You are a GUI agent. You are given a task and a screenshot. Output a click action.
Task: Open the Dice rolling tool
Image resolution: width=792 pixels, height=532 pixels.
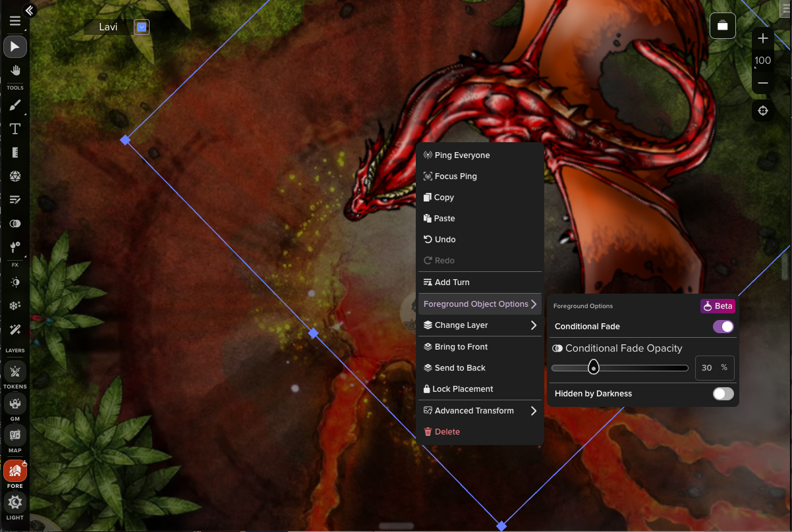point(14,176)
